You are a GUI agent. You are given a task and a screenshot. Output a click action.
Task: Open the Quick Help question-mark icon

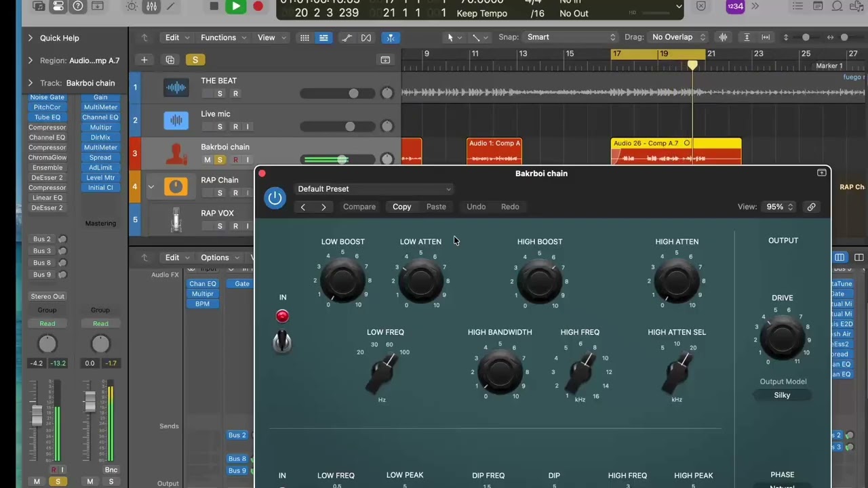[x=78, y=6]
